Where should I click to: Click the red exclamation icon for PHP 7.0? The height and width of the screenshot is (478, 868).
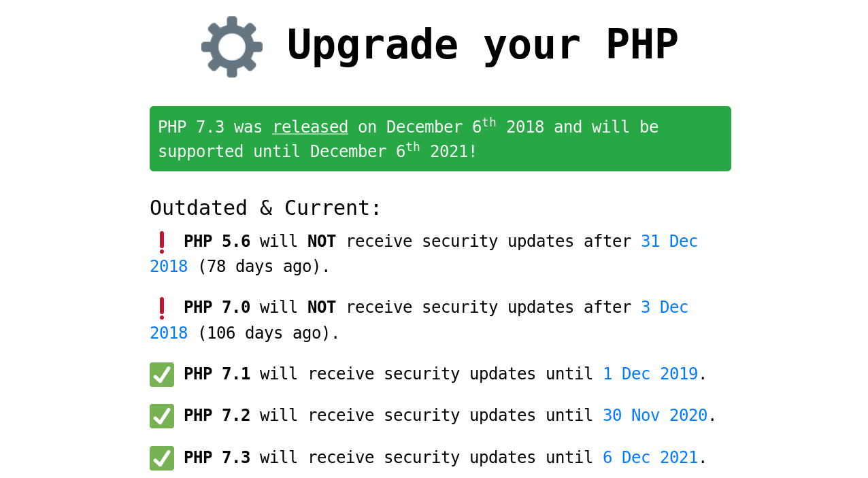162,308
